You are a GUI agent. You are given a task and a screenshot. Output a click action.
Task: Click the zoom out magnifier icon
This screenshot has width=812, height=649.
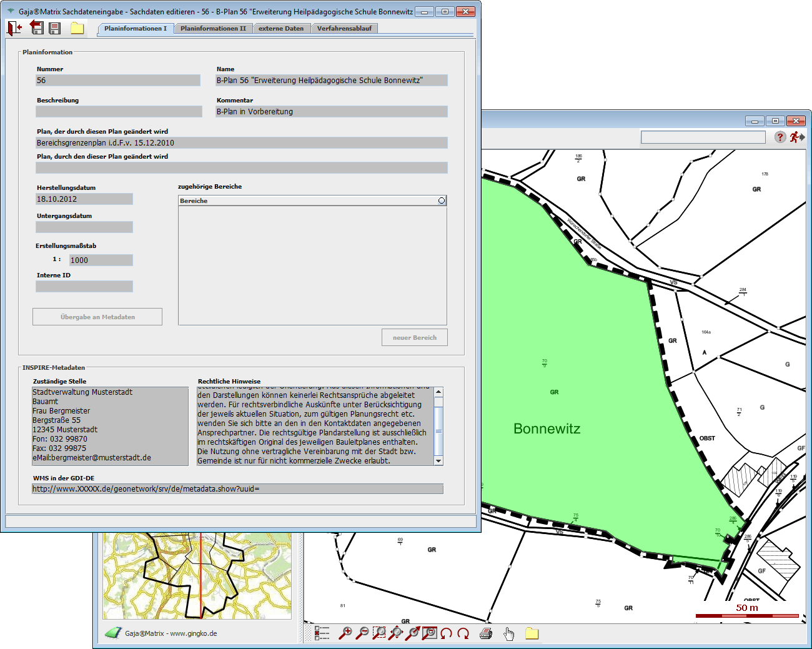[362, 633]
